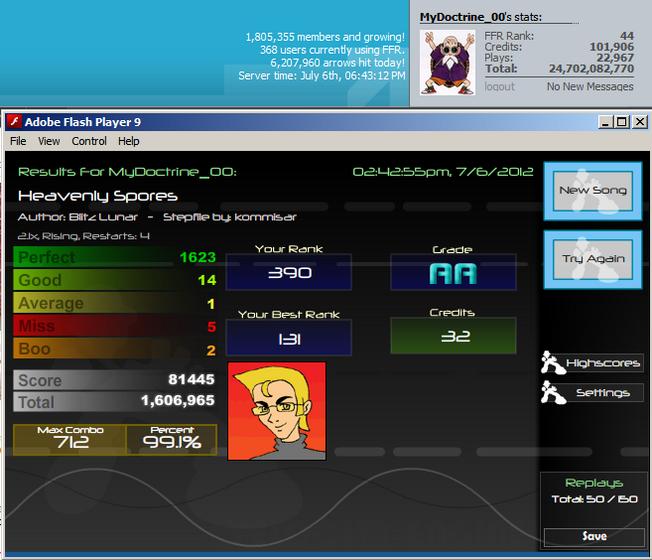Open the Help menu
Image resolution: width=652 pixels, height=560 pixels.
pyautogui.click(x=128, y=141)
